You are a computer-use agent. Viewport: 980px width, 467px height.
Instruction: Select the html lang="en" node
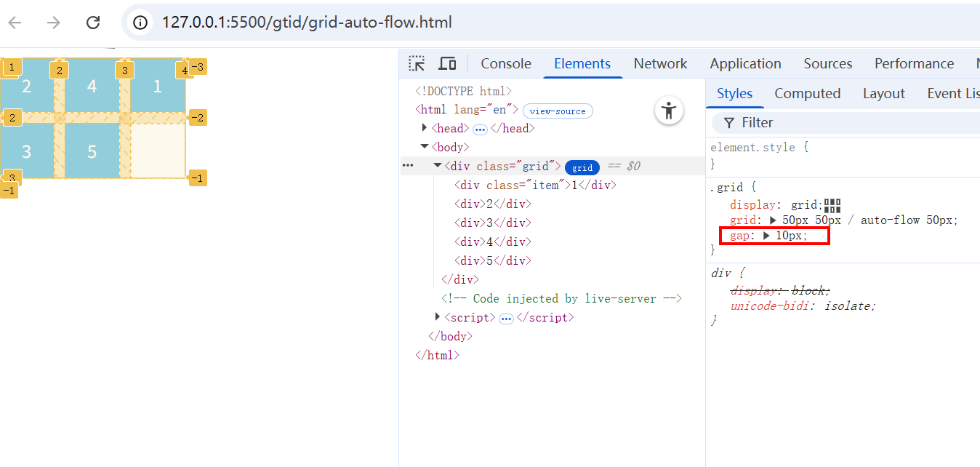click(466, 110)
